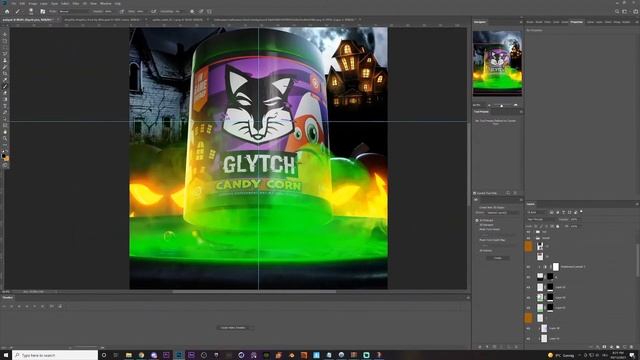640x360 pixels.
Task: Open the layer blend mode dropdown
Action: point(541,219)
